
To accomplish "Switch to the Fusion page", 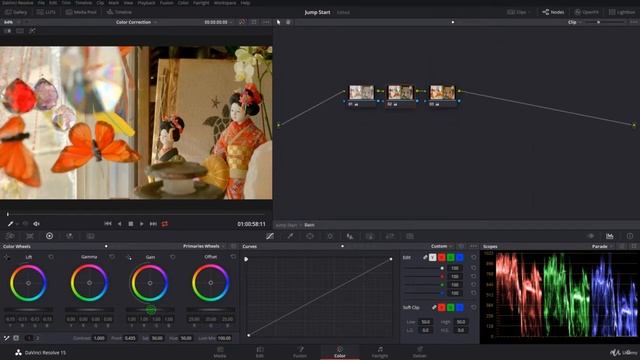I will 300,352.
